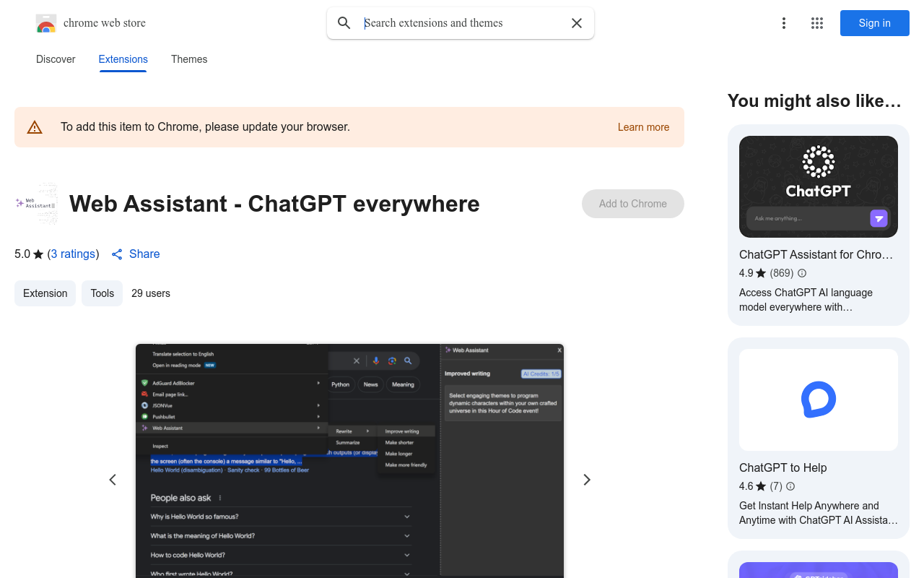This screenshot has height=578, width=924.
Task: Show previous screenshot with left chevron
Action: pos(113,480)
